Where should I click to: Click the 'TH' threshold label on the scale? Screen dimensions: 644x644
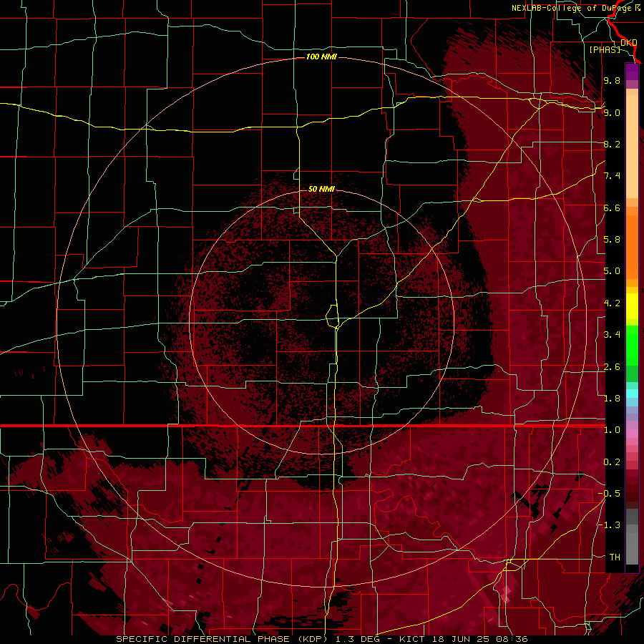[x=615, y=557]
